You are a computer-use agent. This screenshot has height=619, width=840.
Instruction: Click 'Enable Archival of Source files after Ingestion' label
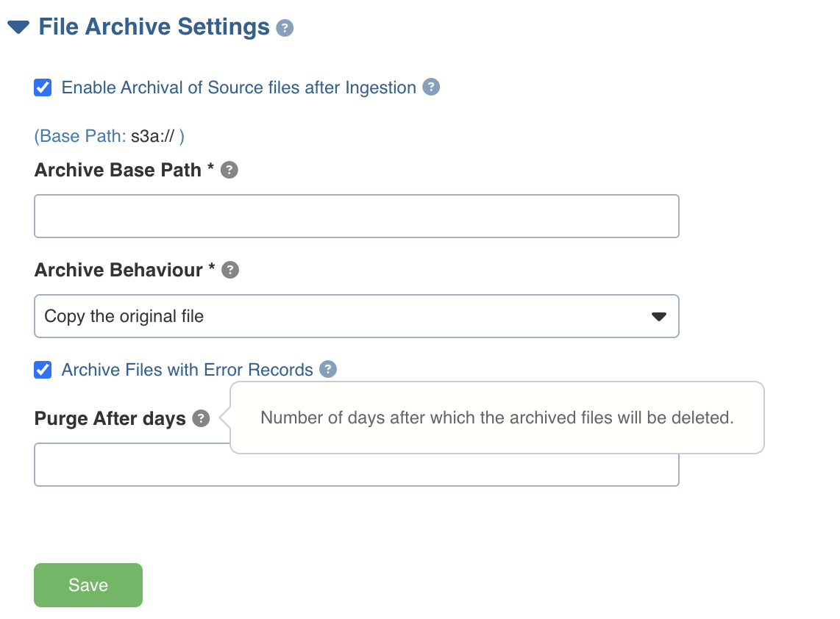click(238, 88)
